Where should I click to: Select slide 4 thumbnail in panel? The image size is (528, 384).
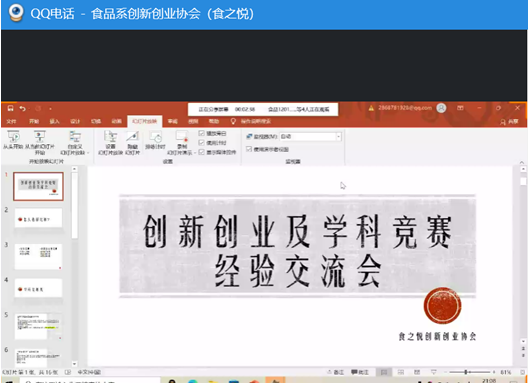[x=38, y=288]
